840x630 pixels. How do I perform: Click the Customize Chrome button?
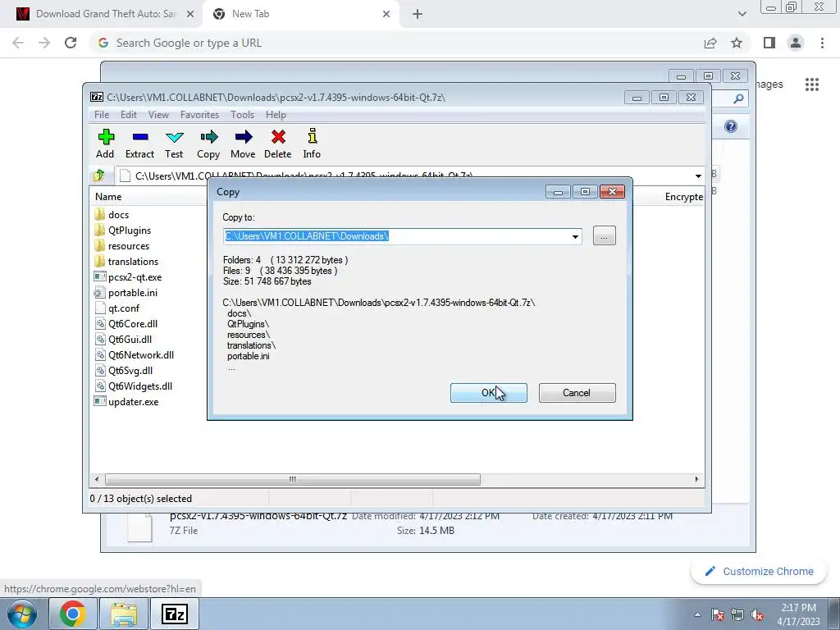(x=759, y=572)
